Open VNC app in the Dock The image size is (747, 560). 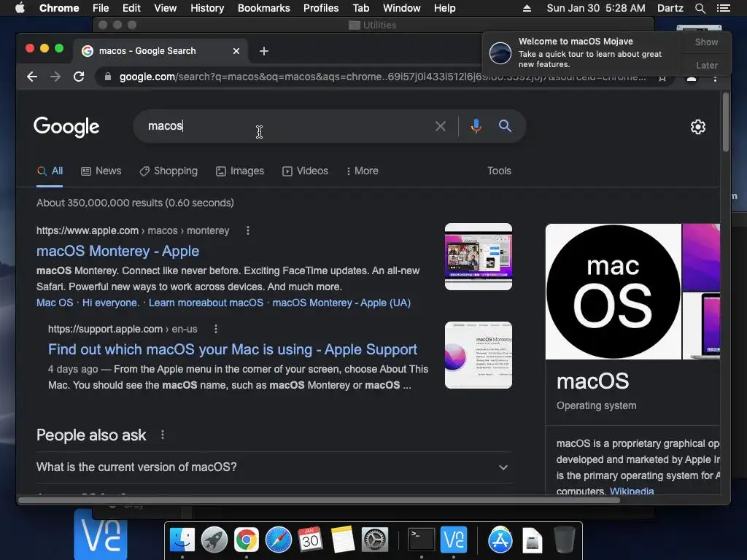(x=454, y=540)
